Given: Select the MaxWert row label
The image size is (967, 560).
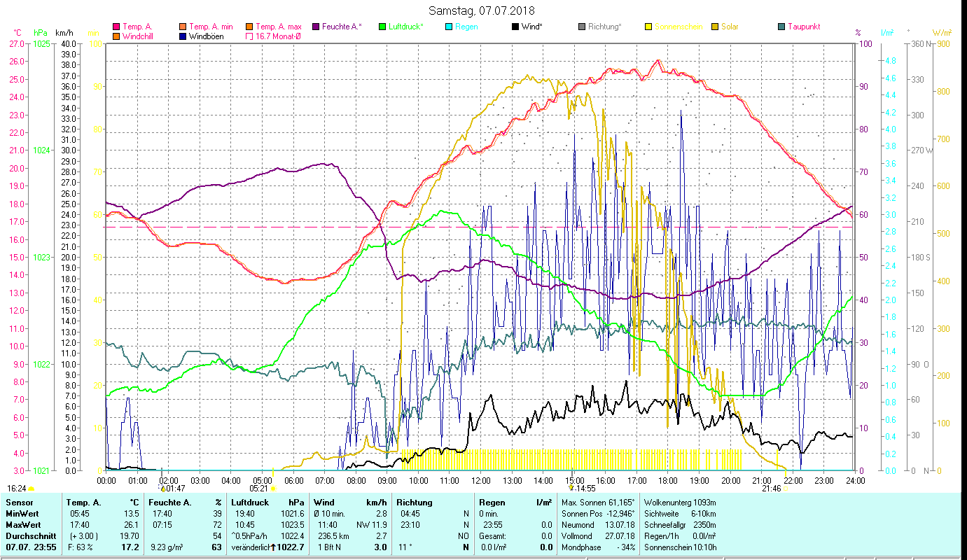Looking at the screenshot, I should [22, 524].
